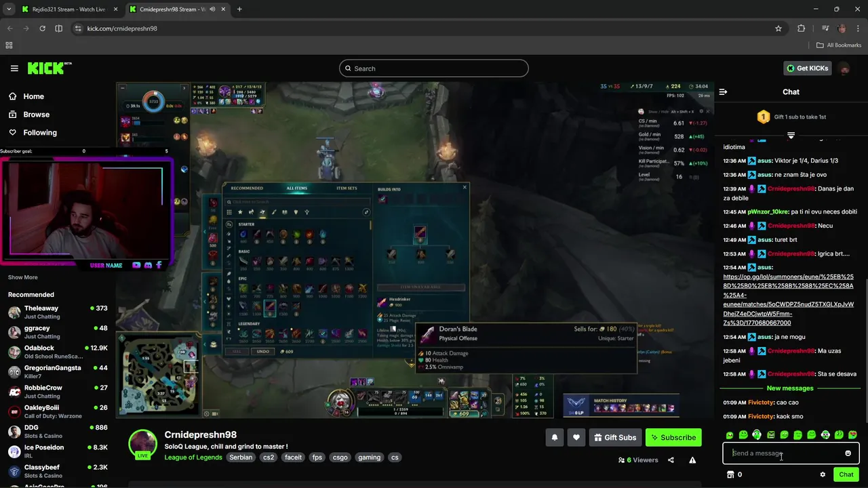Click Fivictoty username on cao cao message
Screen dimensions: 868x488
(x=761, y=403)
